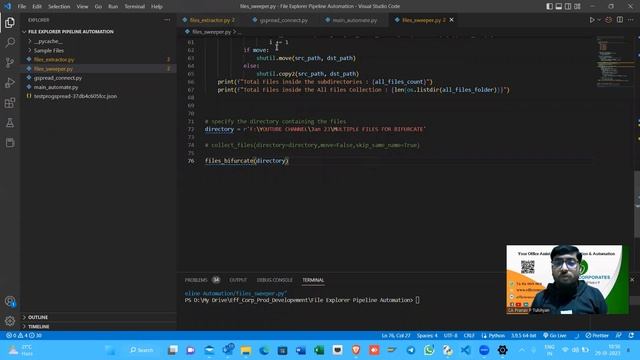Open WhatsApp from the Windows taskbar
The height and width of the screenshot is (360, 640).
tap(429, 350)
